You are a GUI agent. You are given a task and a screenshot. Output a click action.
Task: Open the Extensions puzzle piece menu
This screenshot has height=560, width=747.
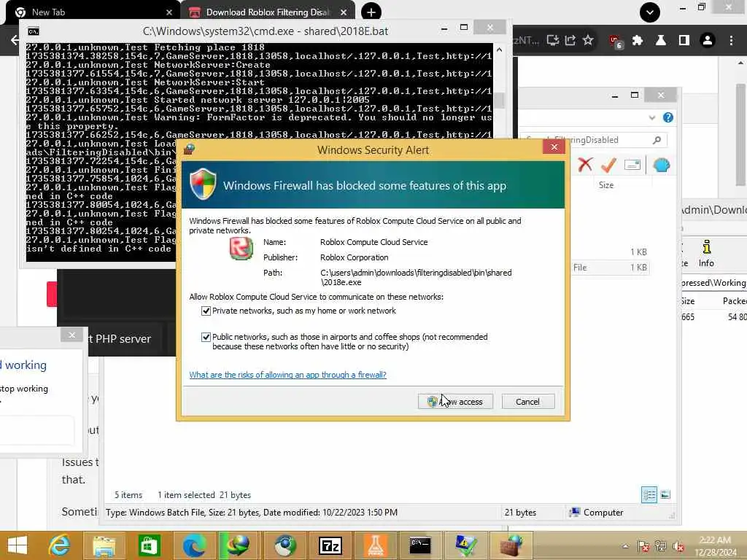(x=638, y=41)
